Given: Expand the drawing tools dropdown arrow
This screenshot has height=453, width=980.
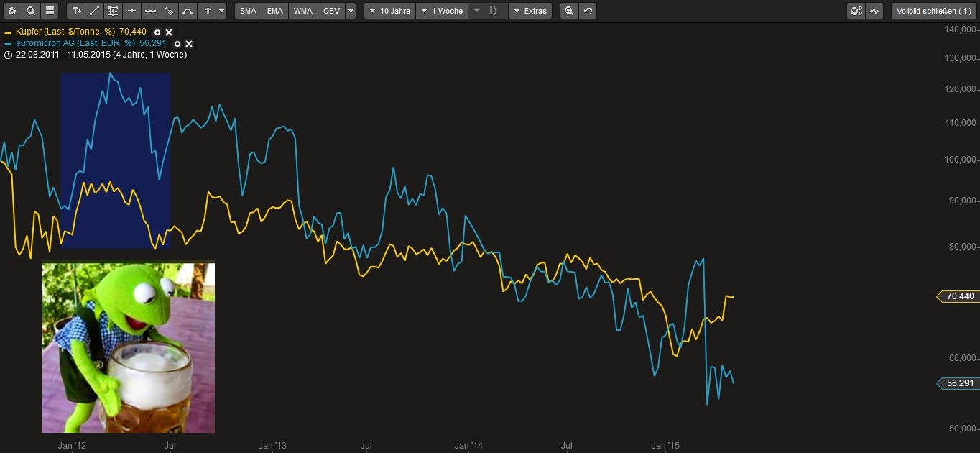Looking at the screenshot, I should click(221, 11).
